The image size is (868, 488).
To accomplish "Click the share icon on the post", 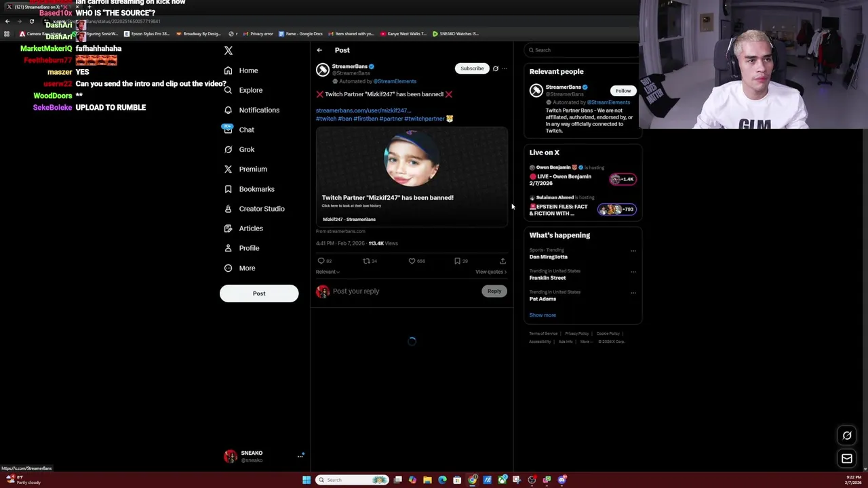I will pos(502,261).
